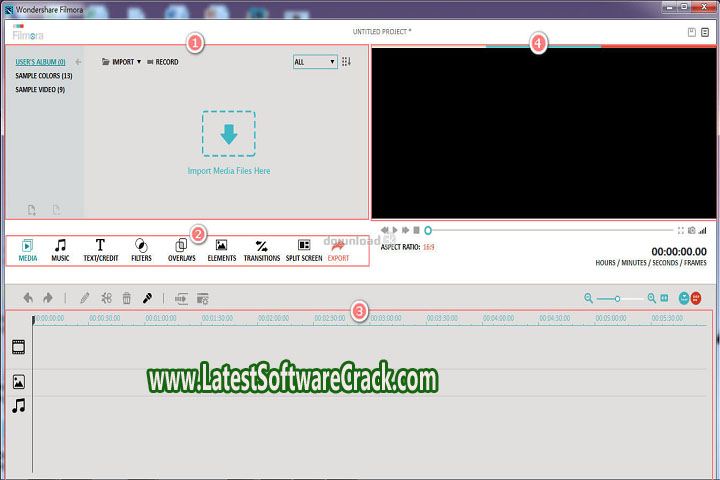
Task: Click the red round timeline button
Action: [696, 298]
